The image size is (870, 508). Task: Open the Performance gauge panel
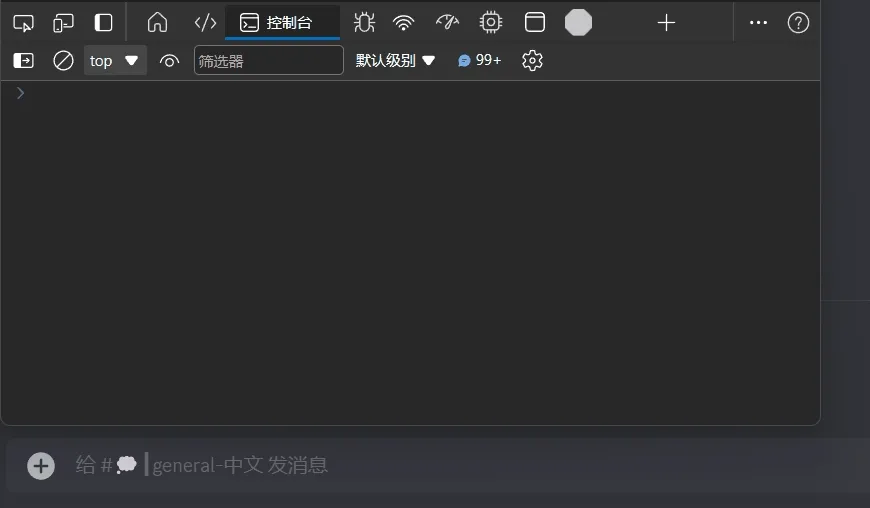tap(447, 22)
